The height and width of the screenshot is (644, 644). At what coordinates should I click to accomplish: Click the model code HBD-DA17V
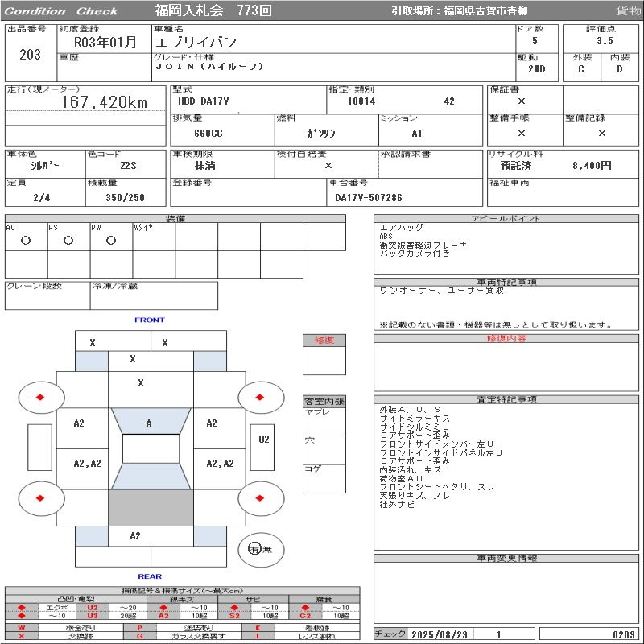[x=204, y=101]
